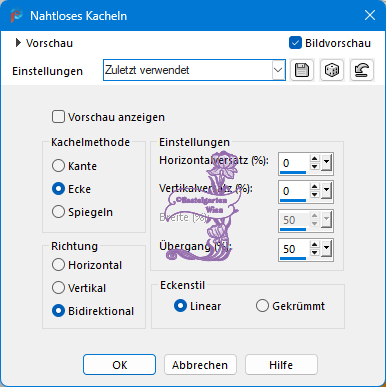Open Übergang slider popup arrow
This screenshot has width=386, height=387.
click(x=327, y=249)
